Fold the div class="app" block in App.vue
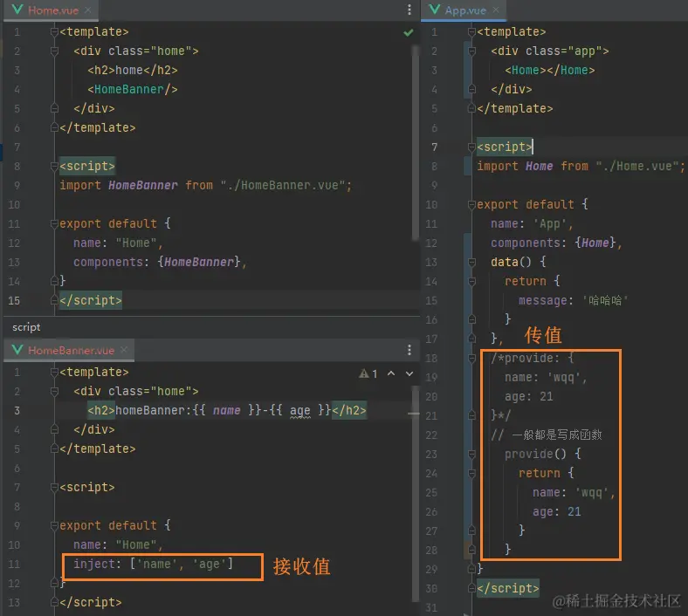This screenshot has width=688, height=616. (471, 51)
